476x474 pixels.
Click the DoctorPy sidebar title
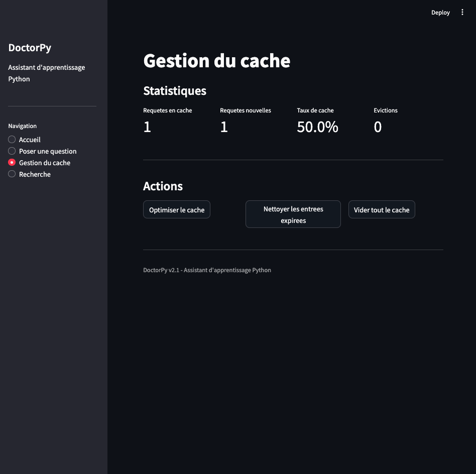pyautogui.click(x=30, y=48)
